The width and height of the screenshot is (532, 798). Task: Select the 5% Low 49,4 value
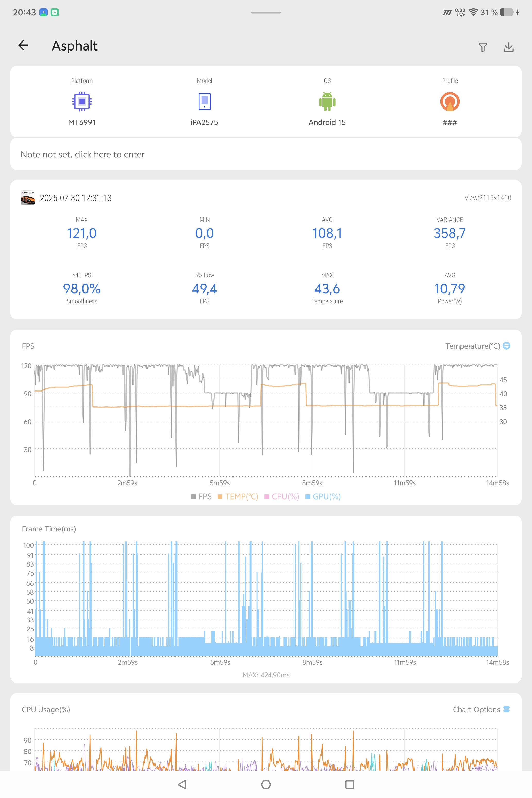tap(204, 289)
